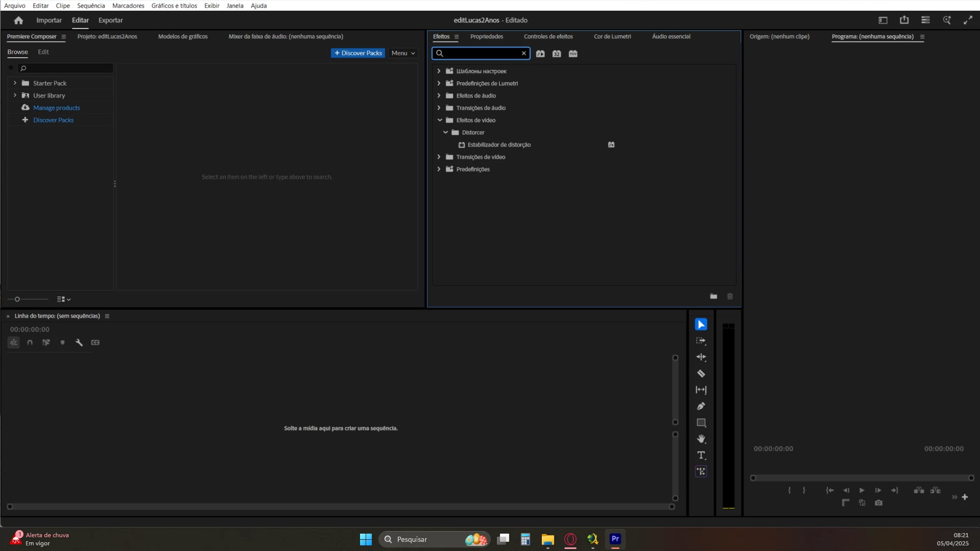This screenshot has height=551, width=980.
Task: Toggle Snap in Timeline magnet icon
Action: click(30, 343)
